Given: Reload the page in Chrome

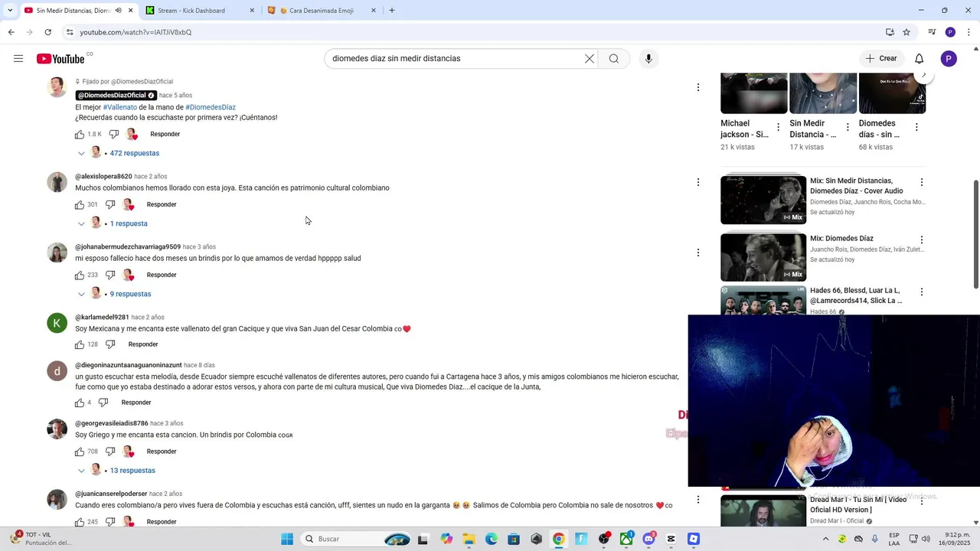Looking at the screenshot, I should click(47, 32).
